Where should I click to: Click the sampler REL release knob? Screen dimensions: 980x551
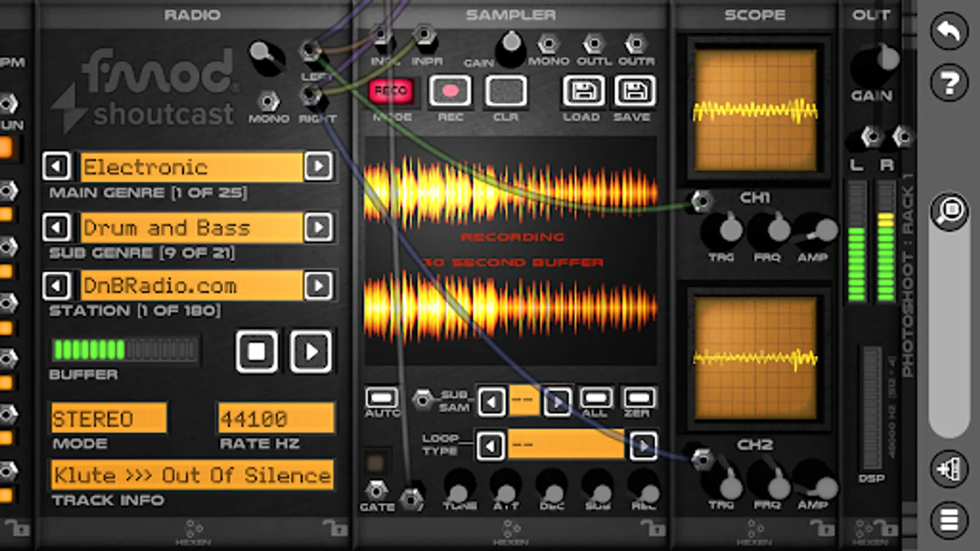point(644,486)
